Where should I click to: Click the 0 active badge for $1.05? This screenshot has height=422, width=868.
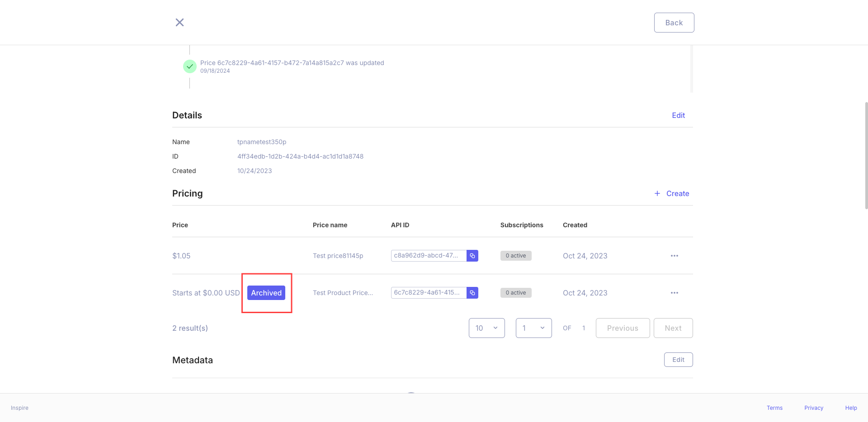(x=516, y=256)
